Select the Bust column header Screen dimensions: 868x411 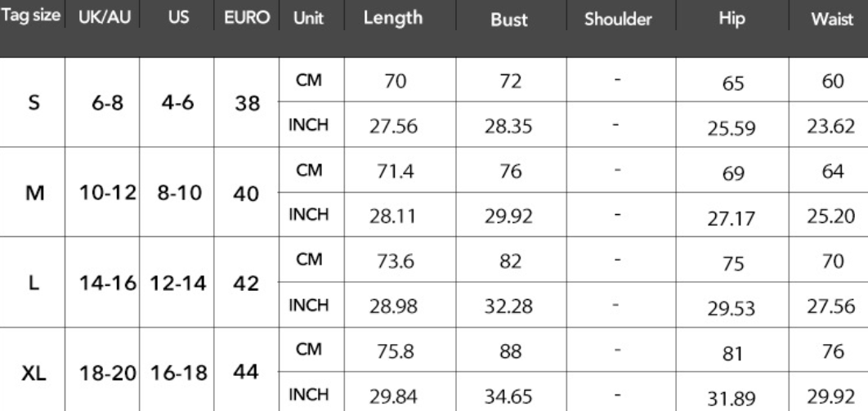click(508, 19)
